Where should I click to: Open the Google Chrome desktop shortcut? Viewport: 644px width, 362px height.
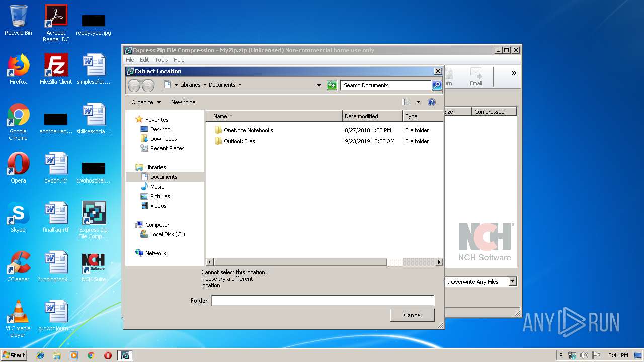click(18, 122)
